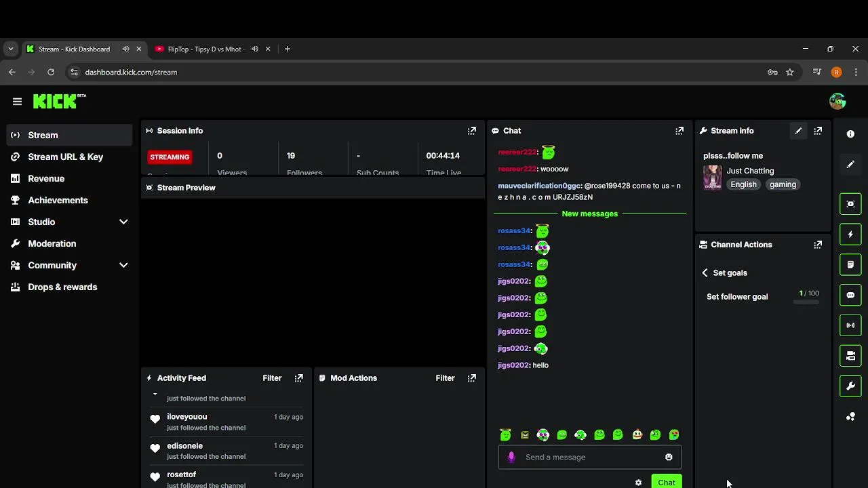Screen dimensions: 868x488
Task: Pick the heart-eyes emote in the emote row
Action: (x=674, y=434)
